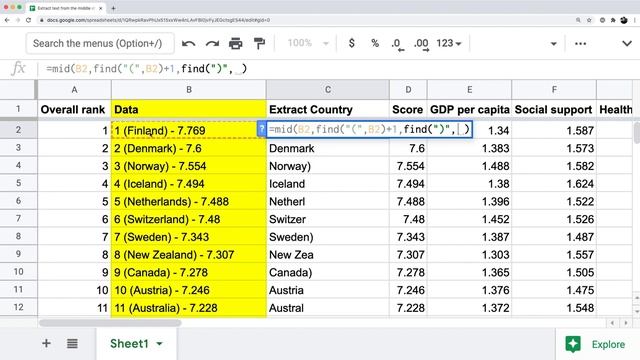This screenshot has width=640, height=360.
Task: Click cell '8 (New Zealand) - 7.307'
Action: 189,254
